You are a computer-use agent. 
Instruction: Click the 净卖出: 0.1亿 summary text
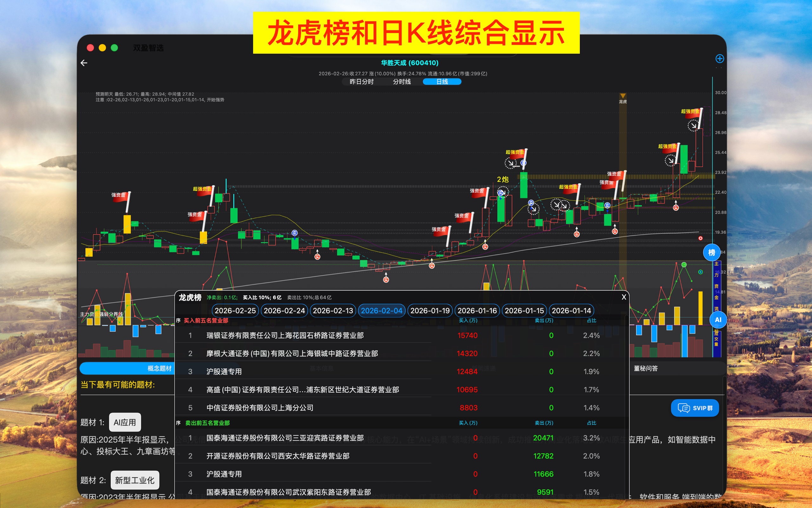(x=222, y=297)
